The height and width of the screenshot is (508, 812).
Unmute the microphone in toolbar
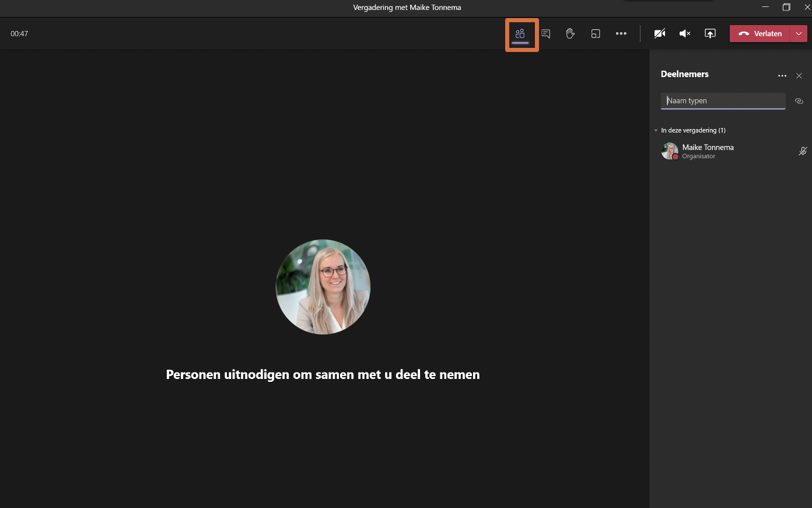click(685, 34)
